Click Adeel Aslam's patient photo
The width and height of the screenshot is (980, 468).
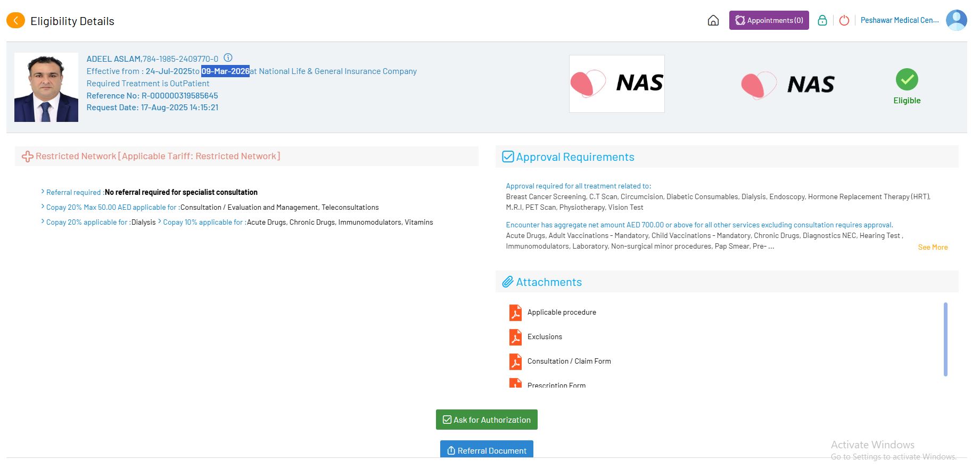46,87
